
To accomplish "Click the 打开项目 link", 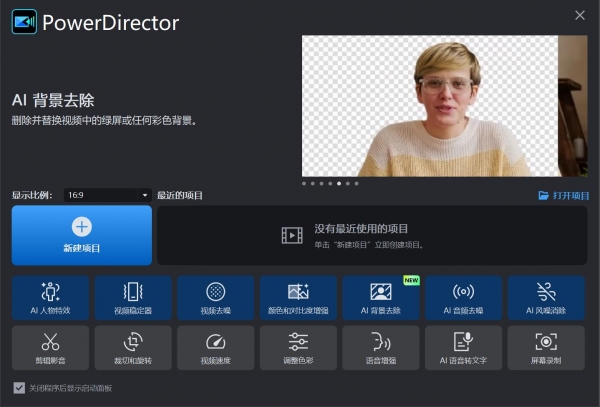I will tap(564, 196).
